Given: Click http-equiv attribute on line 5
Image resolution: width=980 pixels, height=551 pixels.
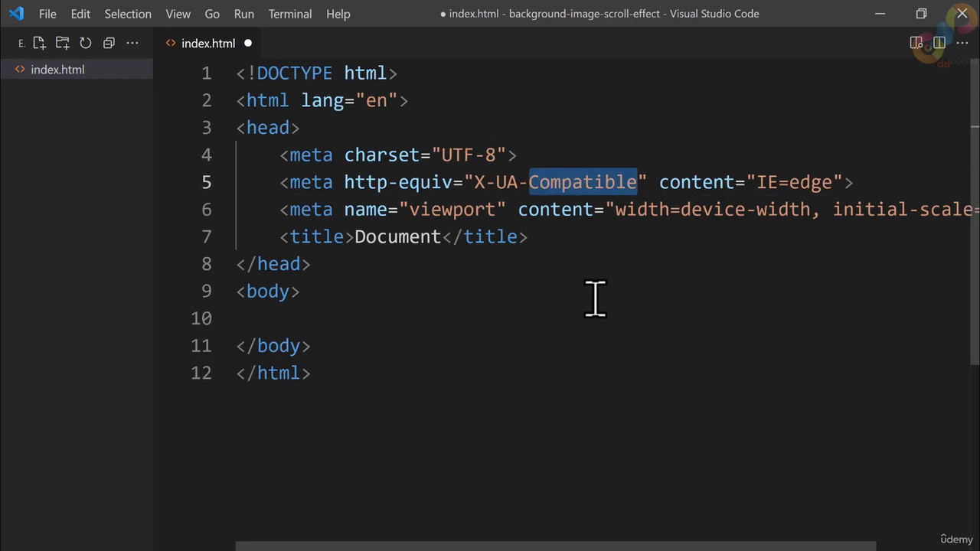Looking at the screenshot, I should tap(398, 182).
